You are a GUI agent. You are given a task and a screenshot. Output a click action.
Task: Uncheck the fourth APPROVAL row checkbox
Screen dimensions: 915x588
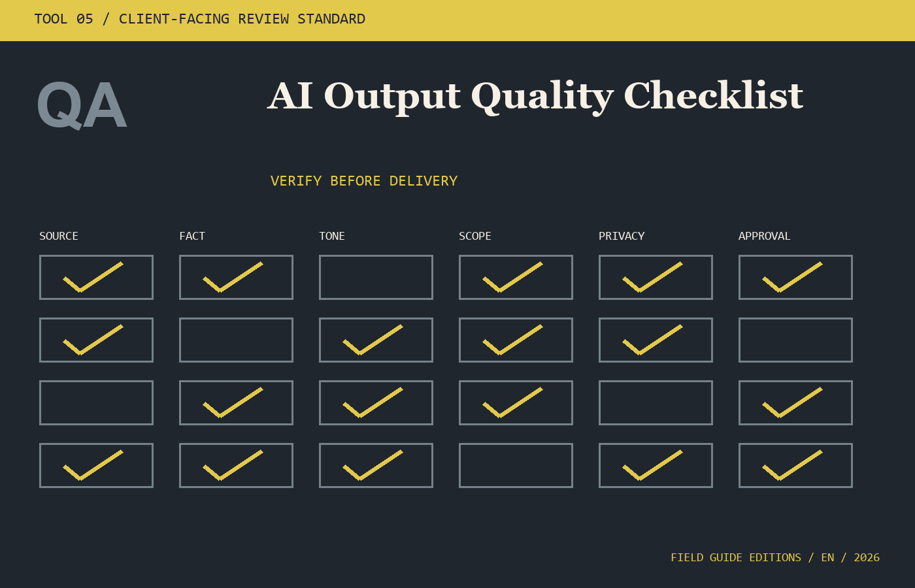click(x=795, y=465)
